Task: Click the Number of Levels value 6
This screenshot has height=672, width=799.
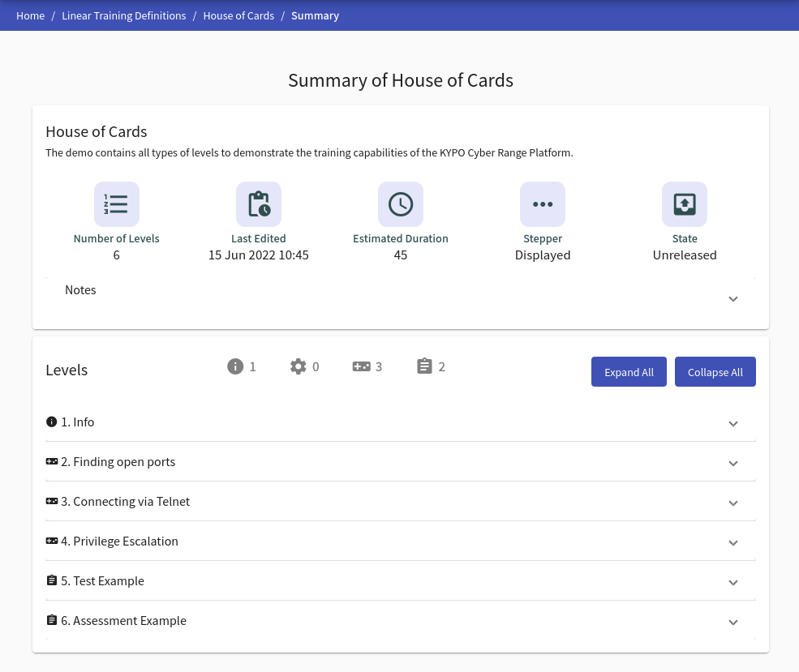Action: click(x=116, y=255)
